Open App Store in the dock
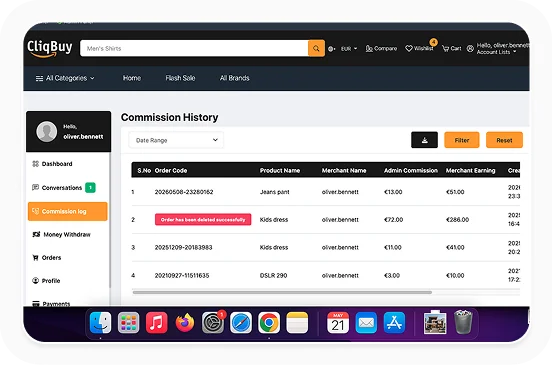Viewport: 552px width, 365px height. [394, 322]
